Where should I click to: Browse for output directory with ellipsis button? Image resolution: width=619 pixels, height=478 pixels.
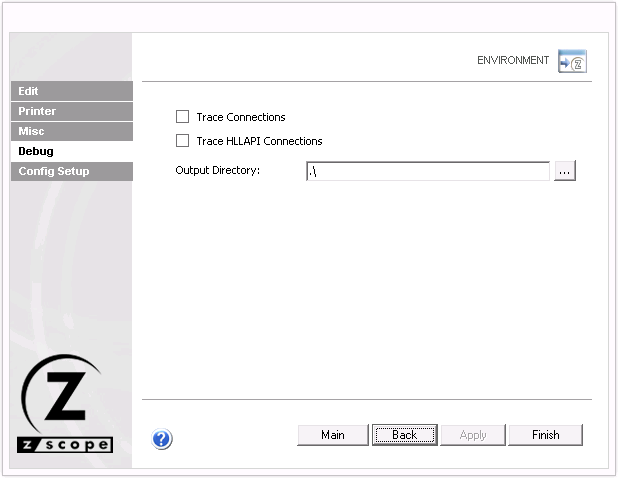click(565, 171)
